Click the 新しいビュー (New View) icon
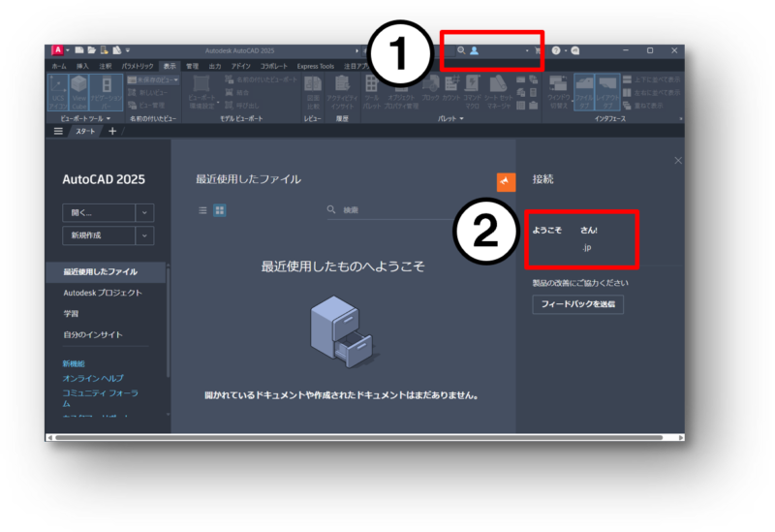 point(132,92)
